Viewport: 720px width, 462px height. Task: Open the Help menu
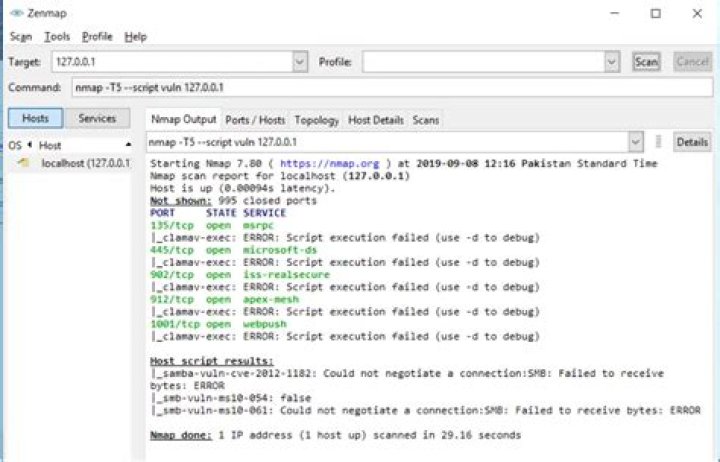135,37
